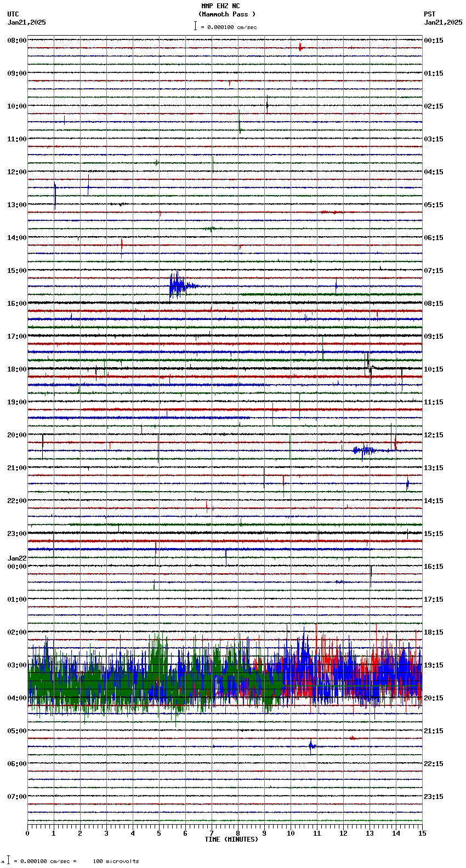Select the Jan21,2025 date under UTC
This screenshot has height=868, width=466.
[x=27, y=22]
